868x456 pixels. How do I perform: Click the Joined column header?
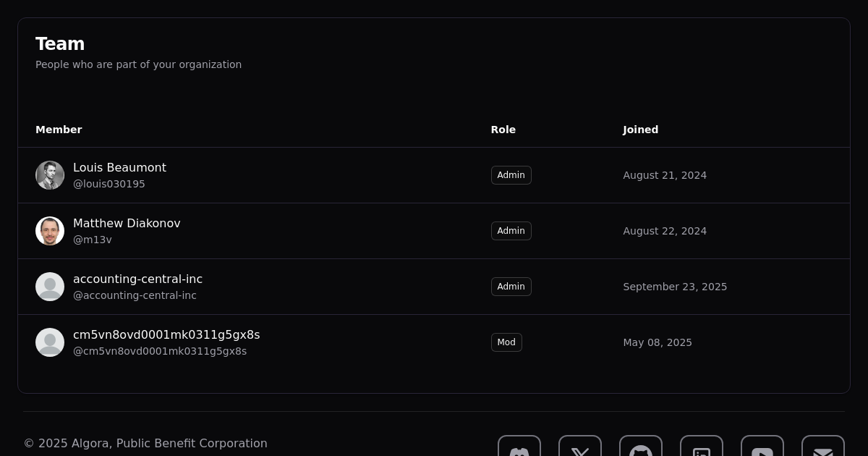click(x=640, y=130)
